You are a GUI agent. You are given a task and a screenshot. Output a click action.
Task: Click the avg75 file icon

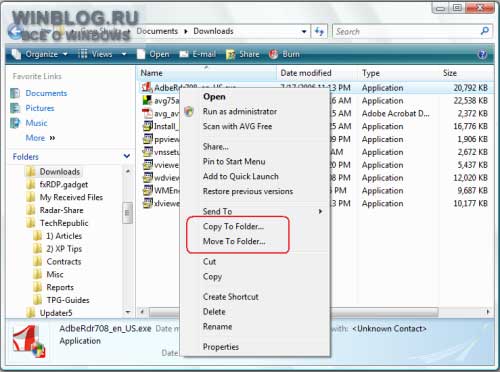(147, 100)
